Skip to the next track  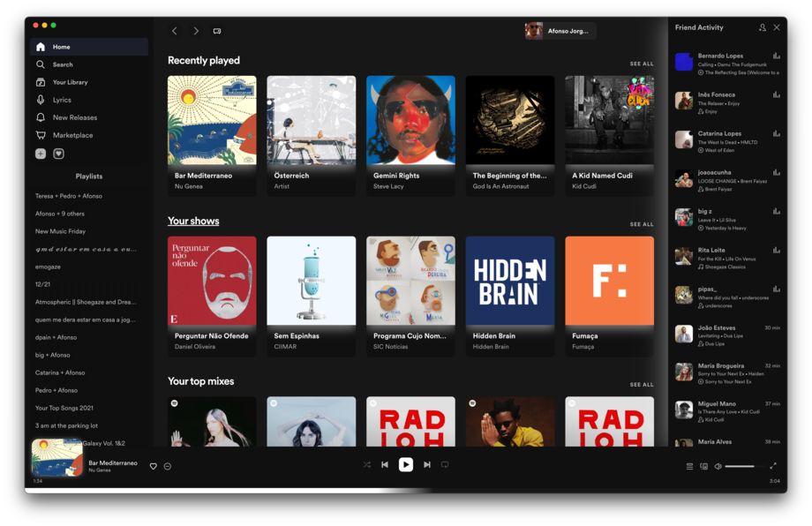click(427, 465)
